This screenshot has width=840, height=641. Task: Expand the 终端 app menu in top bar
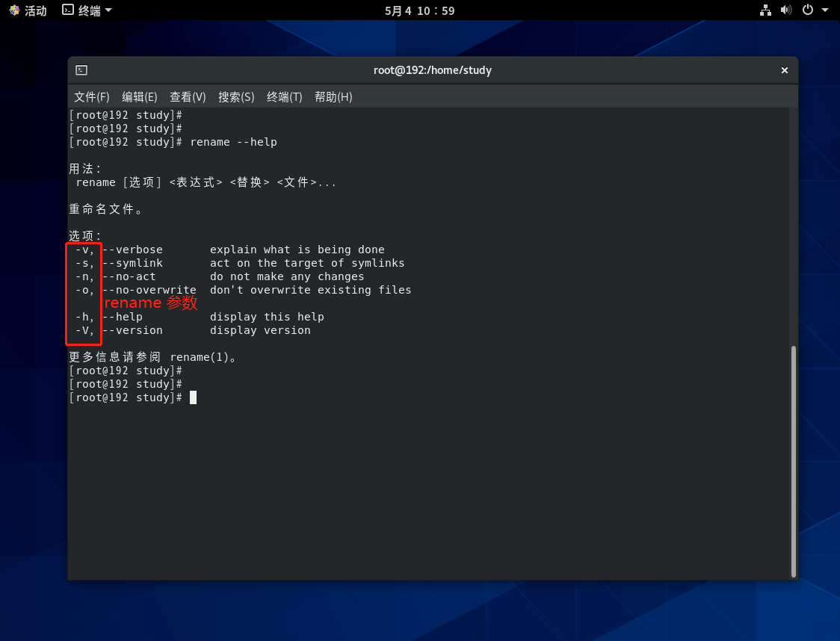(x=87, y=10)
